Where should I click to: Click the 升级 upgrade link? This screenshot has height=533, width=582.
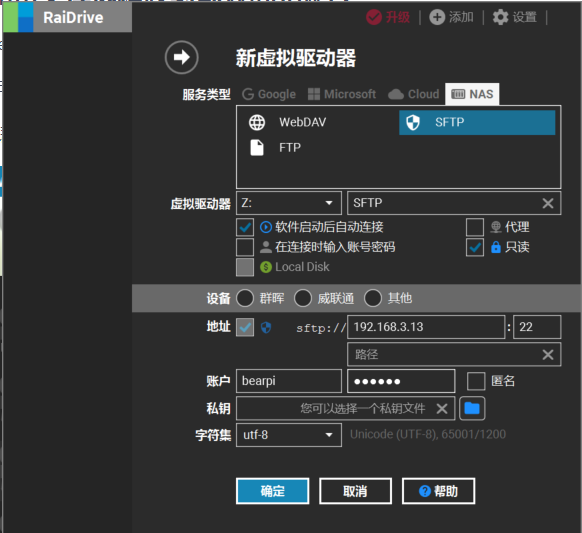coord(397,17)
